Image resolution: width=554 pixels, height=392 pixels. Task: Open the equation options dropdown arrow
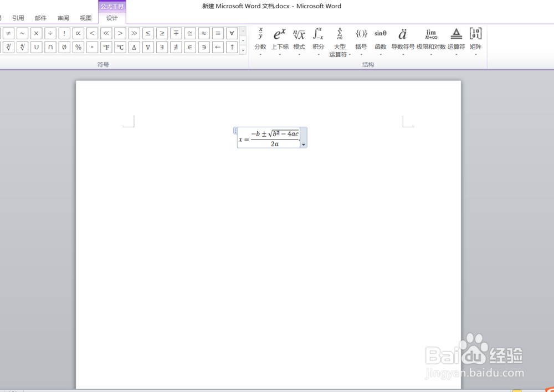point(304,145)
